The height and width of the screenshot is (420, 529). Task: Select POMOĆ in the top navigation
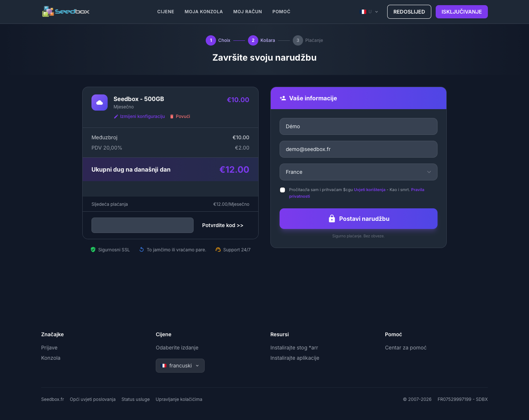point(281,12)
